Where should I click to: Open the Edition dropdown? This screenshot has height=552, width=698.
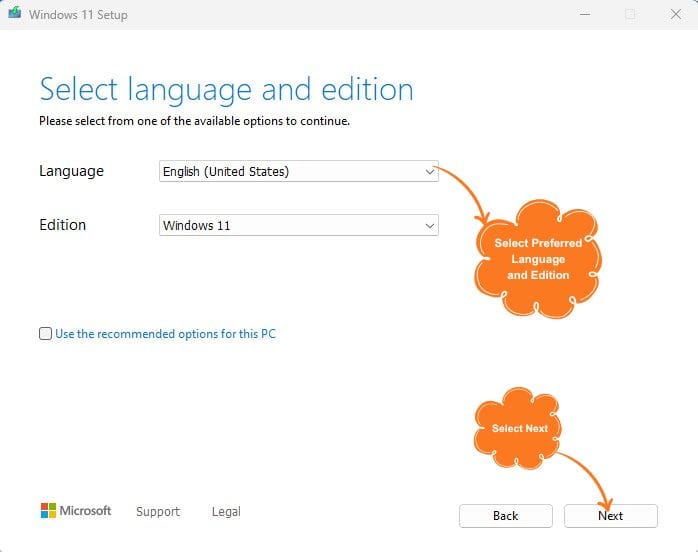(299, 225)
